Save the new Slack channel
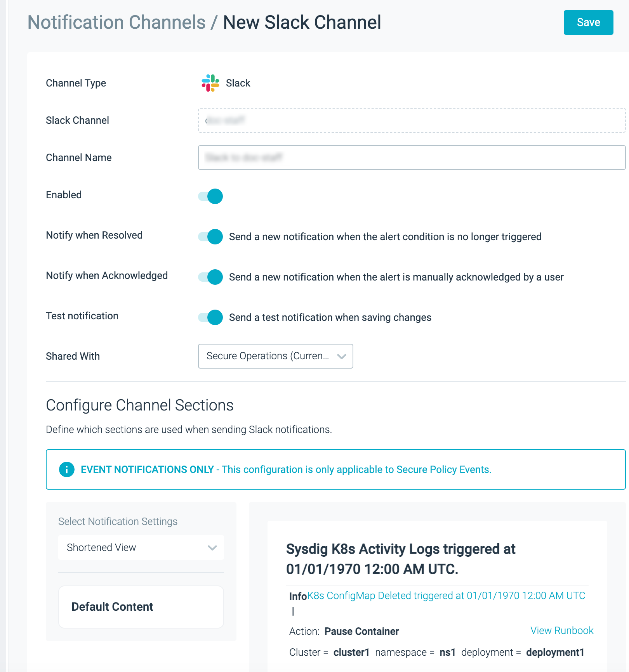 [588, 23]
